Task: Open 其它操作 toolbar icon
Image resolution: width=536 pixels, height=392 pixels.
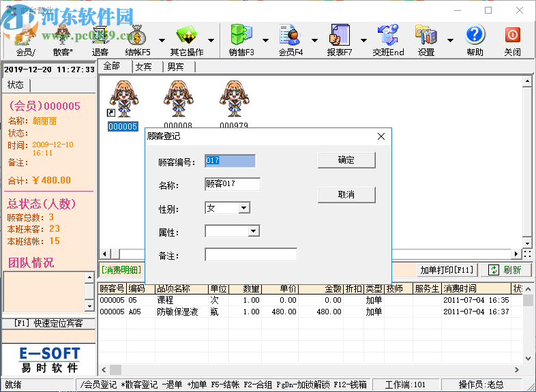Action: 187,40
